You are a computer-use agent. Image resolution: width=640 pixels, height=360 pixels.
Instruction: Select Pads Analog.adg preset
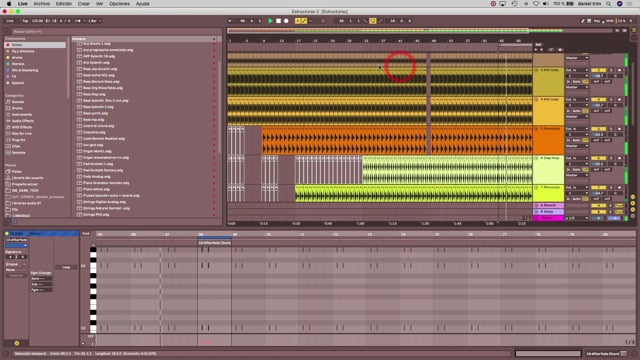click(97, 177)
